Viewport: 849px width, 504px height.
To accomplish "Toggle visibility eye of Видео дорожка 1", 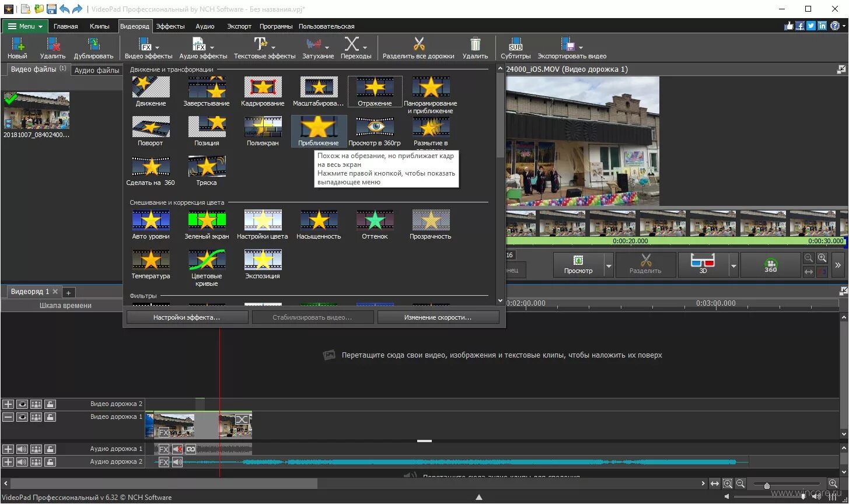I will point(22,417).
